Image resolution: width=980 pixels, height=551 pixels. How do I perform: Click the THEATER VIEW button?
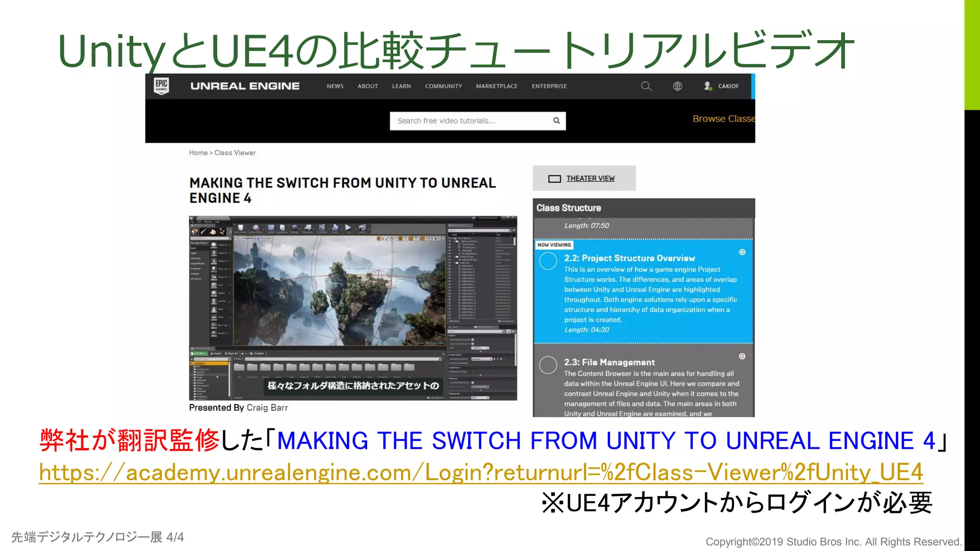(x=584, y=178)
